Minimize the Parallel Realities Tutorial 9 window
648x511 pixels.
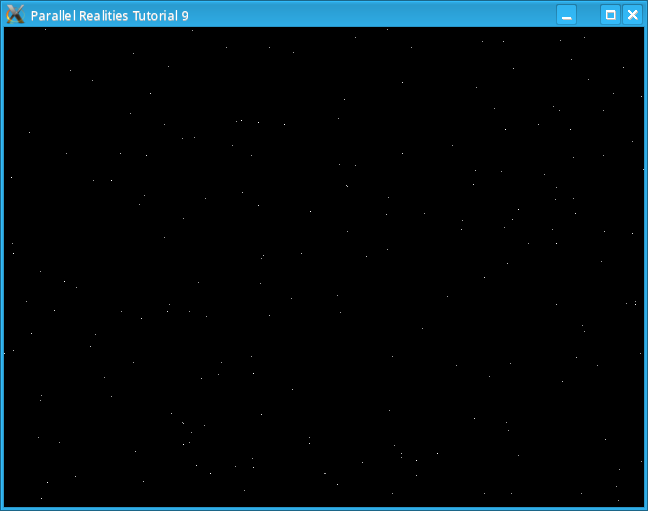coord(566,15)
